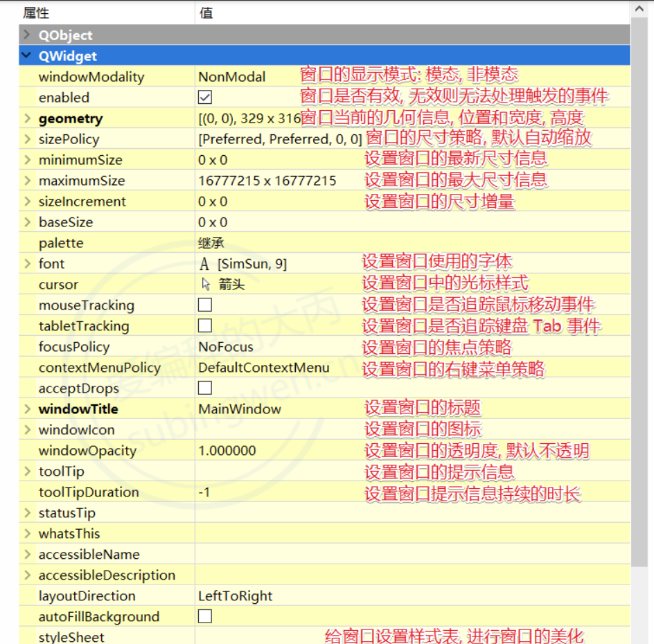Click the sizeIncrement value '0 x 0'
This screenshot has width=654, height=644.
click(213, 202)
